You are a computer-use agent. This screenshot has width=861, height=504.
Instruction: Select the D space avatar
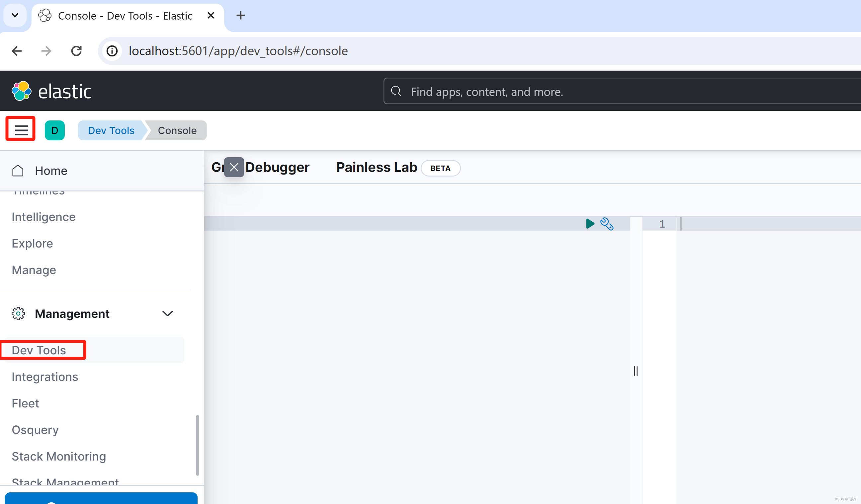click(x=55, y=130)
